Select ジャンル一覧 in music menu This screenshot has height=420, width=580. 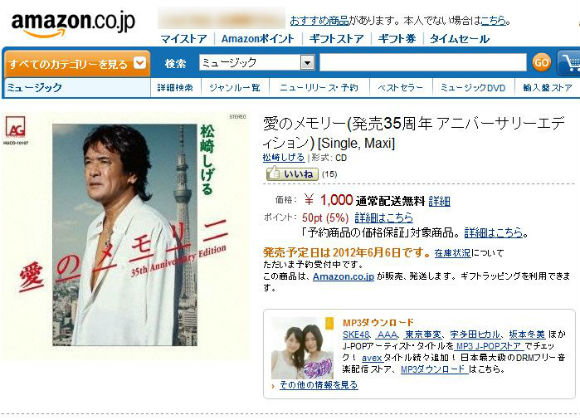click(235, 88)
